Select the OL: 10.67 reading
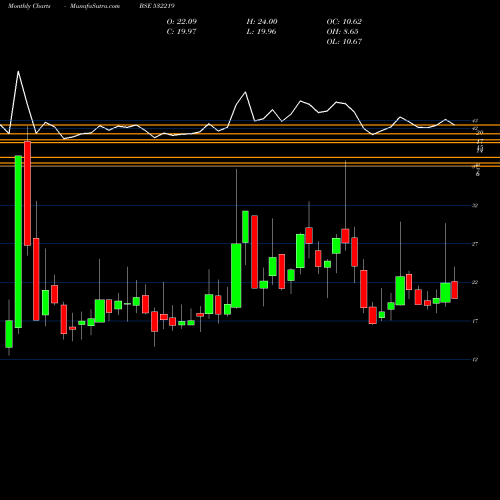 pos(344,42)
